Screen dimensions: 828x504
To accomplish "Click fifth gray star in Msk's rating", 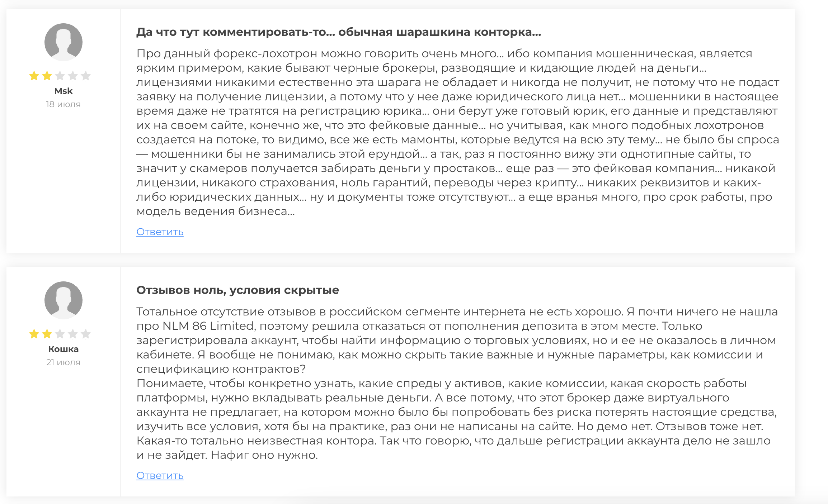I will (86, 76).
